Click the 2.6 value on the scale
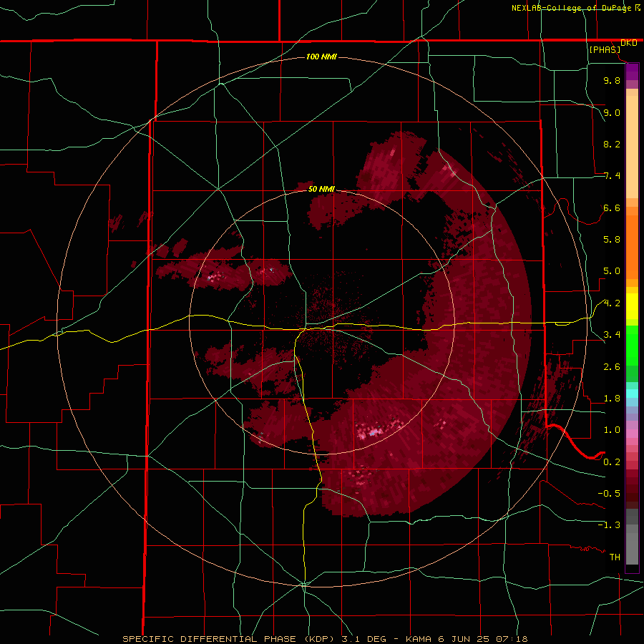The height and width of the screenshot is (644, 644). click(612, 367)
